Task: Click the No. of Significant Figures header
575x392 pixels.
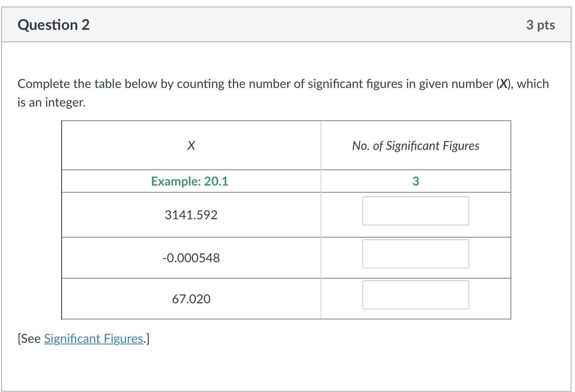Action: (x=415, y=146)
